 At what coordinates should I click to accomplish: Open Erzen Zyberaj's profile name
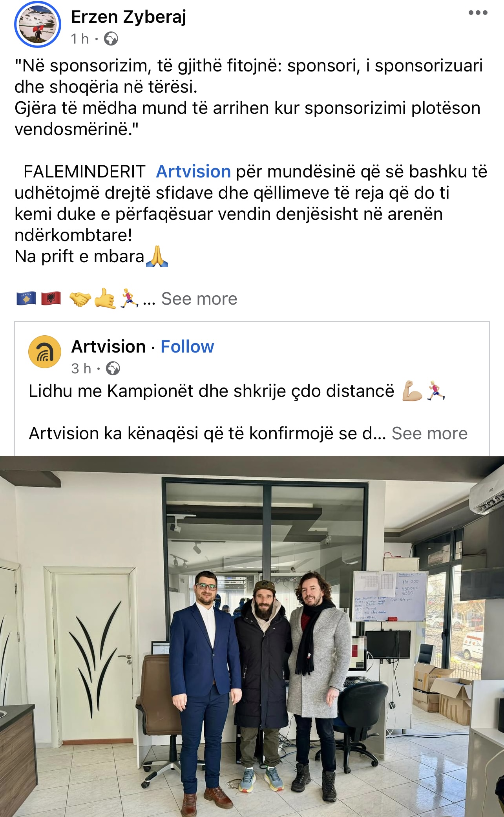129,17
